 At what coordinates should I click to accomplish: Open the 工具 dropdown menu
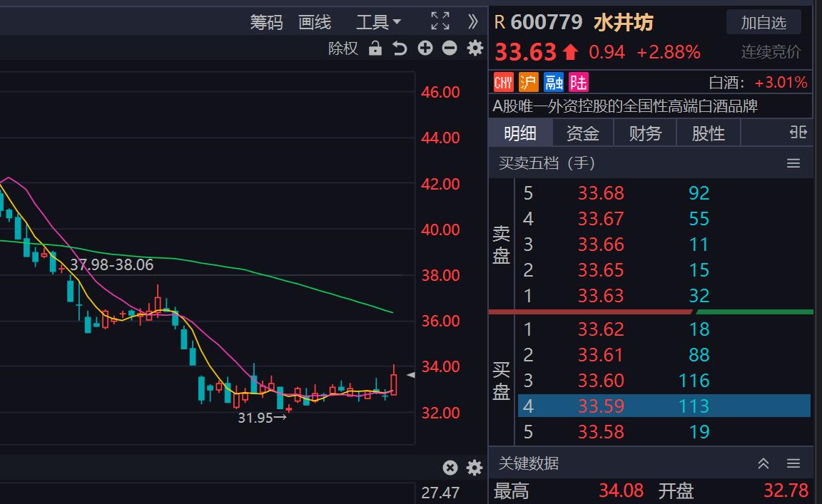pos(378,22)
